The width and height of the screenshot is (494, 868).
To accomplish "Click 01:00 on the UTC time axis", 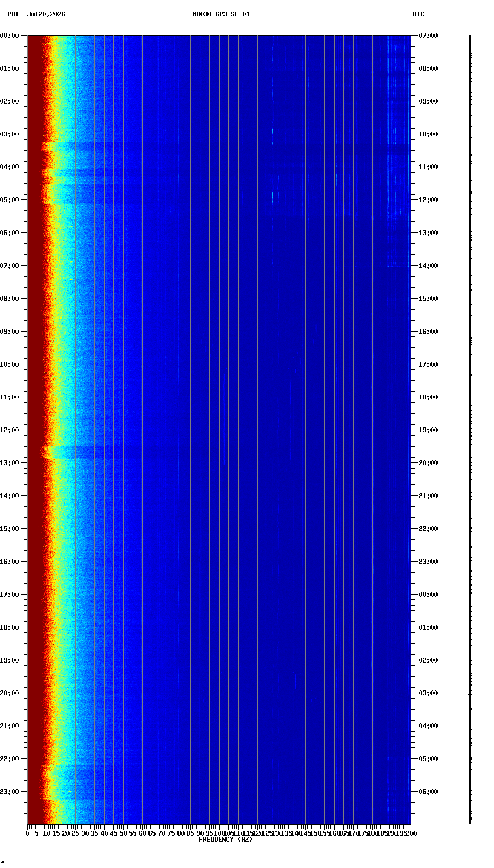I will coord(428,627).
